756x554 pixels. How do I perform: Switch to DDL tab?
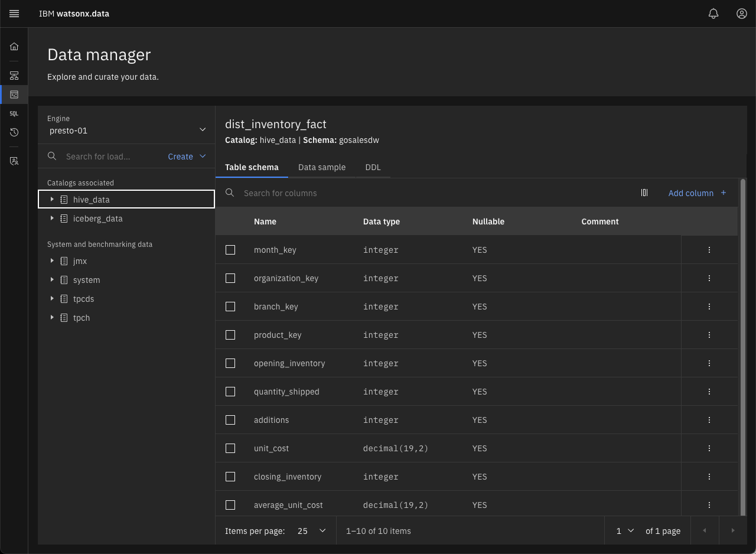(373, 167)
